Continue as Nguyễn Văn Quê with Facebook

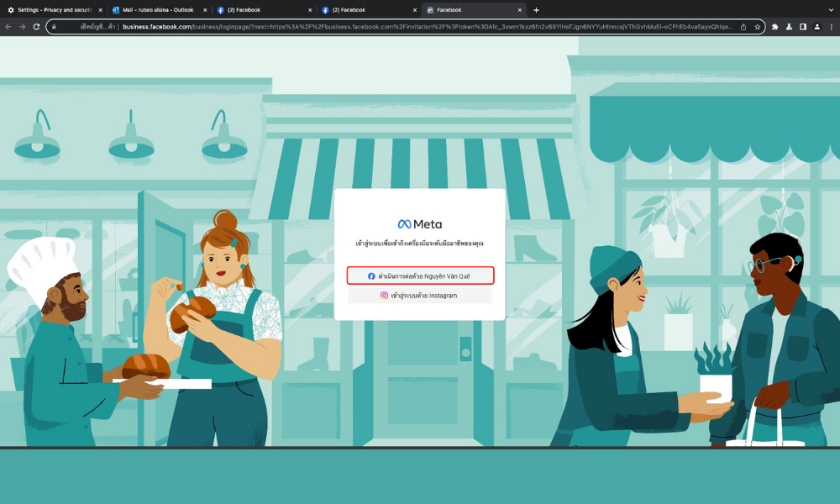(420, 276)
